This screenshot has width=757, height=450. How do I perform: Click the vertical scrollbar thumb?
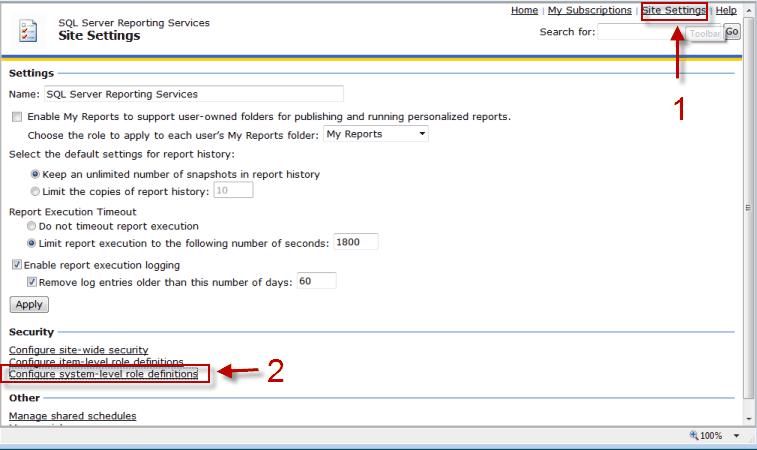749,208
